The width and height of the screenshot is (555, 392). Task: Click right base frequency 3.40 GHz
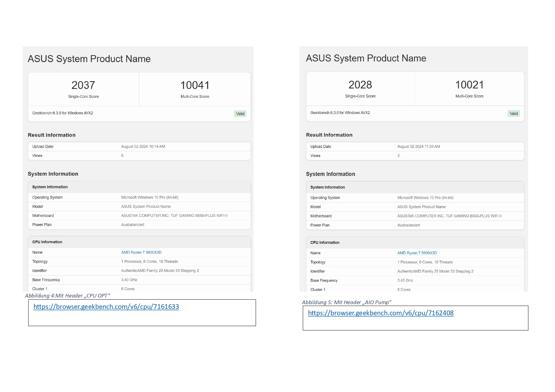(405, 280)
